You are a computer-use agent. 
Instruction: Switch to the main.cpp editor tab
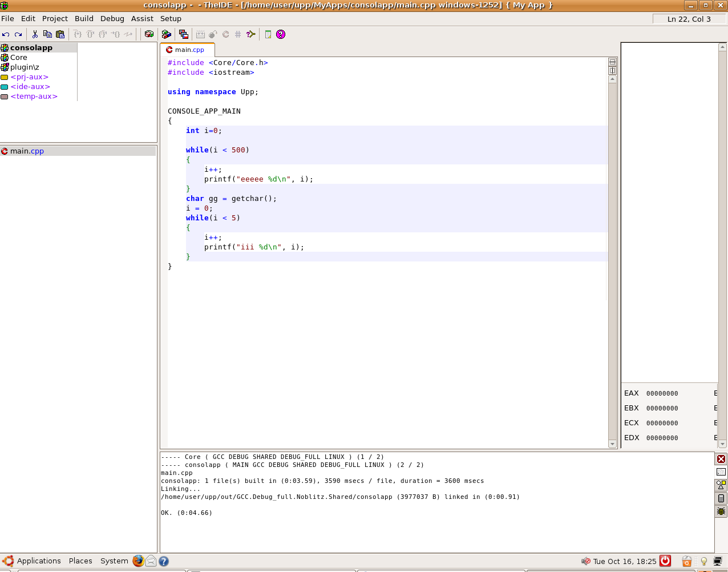[189, 50]
